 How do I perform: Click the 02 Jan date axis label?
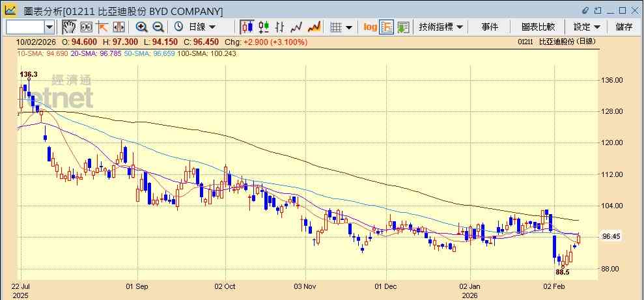coord(470,286)
